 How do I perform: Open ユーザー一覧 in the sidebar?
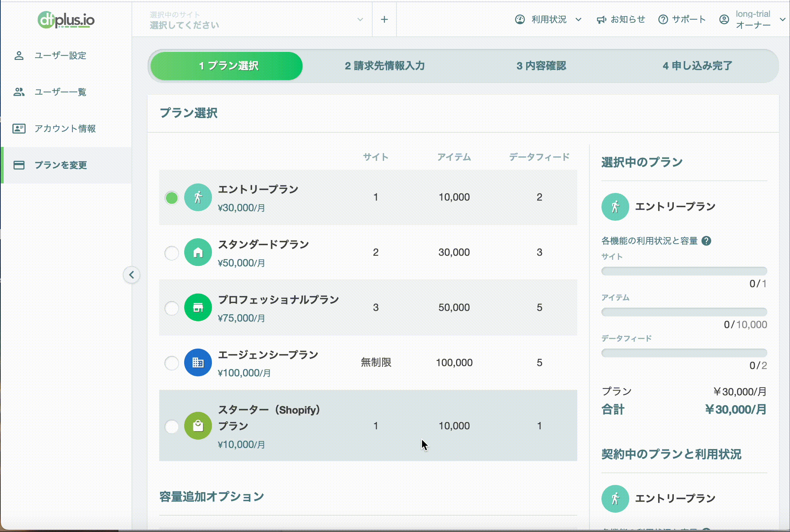click(x=66, y=92)
